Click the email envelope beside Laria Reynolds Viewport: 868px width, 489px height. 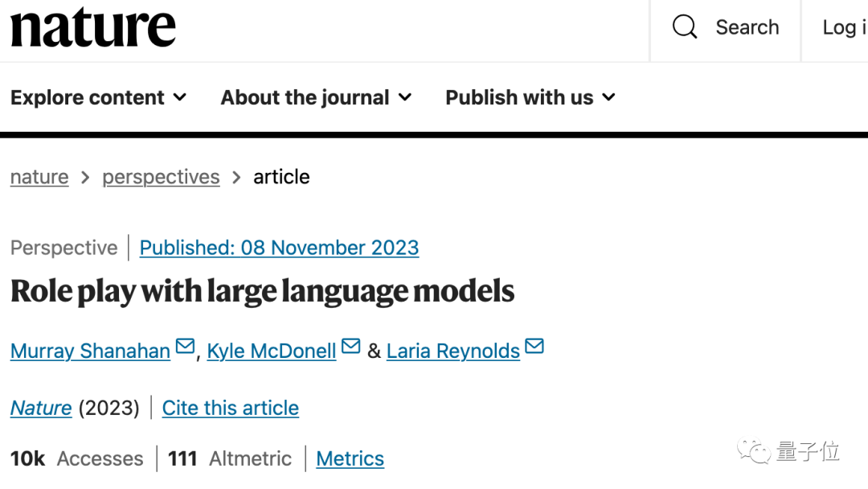point(534,347)
